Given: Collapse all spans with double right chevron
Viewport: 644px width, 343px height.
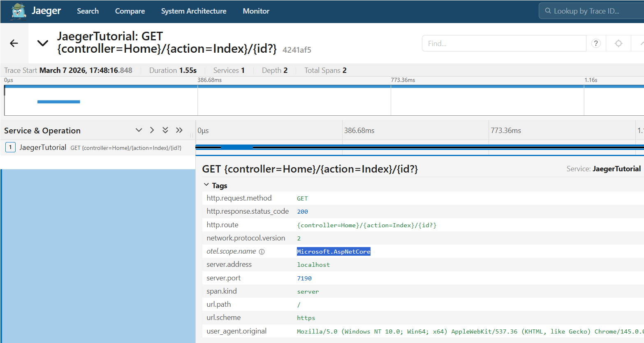Looking at the screenshot, I should 179,130.
